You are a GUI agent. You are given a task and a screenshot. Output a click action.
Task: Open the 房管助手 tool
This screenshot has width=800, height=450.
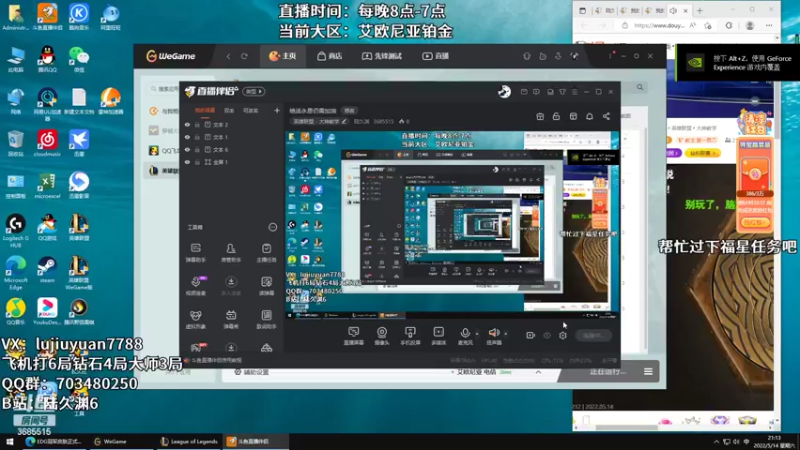tap(231, 252)
